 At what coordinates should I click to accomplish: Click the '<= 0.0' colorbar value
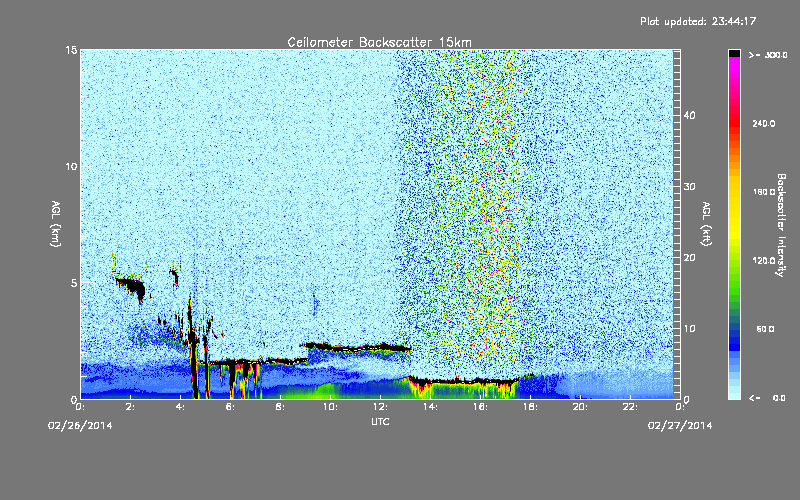click(x=767, y=398)
